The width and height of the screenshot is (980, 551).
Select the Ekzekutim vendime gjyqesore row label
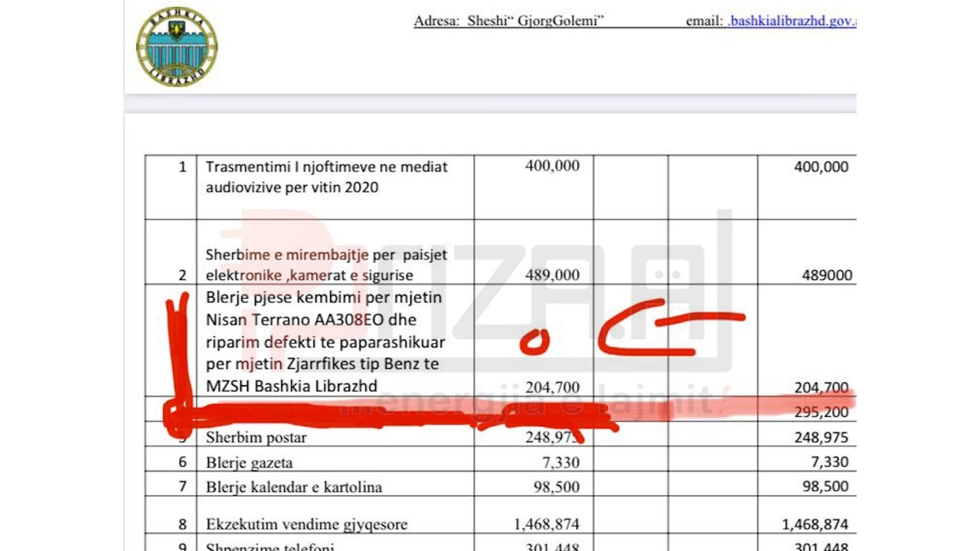[307, 524]
